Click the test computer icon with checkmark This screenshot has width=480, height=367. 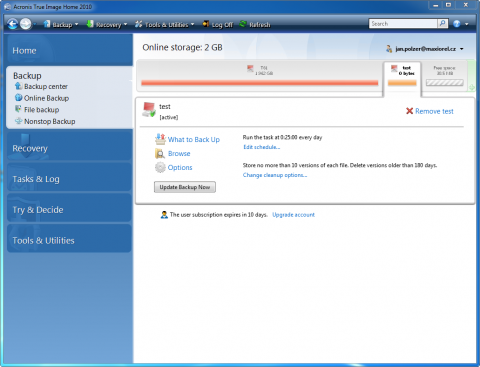149,110
